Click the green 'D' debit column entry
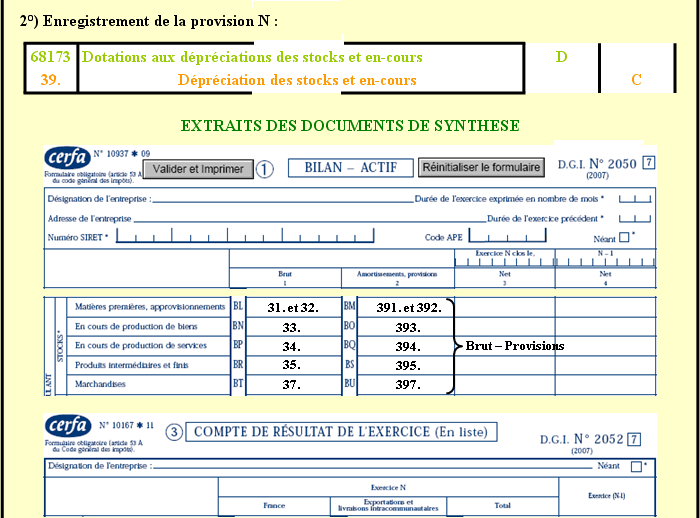Image resolution: width=700 pixels, height=518 pixels. pyautogui.click(x=562, y=57)
